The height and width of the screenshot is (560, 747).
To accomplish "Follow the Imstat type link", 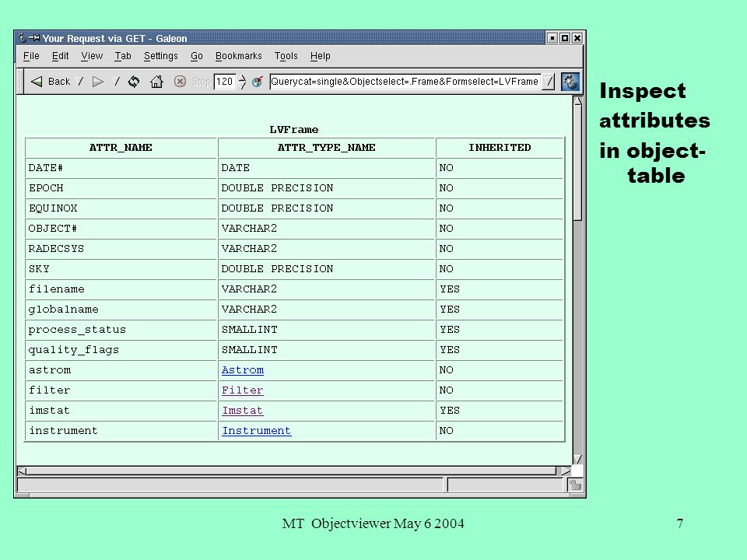I will 243,411.
